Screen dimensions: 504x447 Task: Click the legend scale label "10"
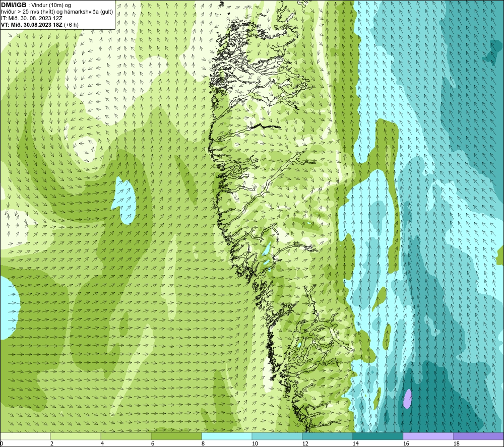pyautogui.click(x=255, y=444)
